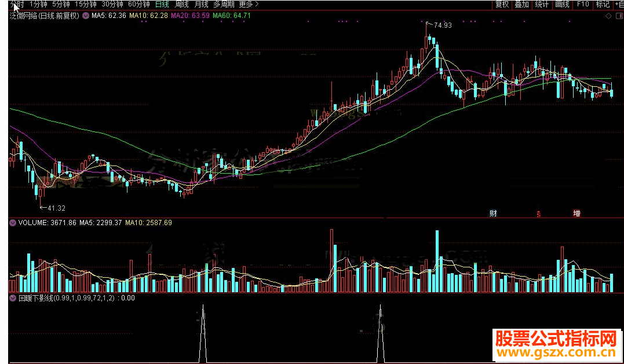
Task: Click the VOLUME: 3671.86 label
Action: (47, 223)
